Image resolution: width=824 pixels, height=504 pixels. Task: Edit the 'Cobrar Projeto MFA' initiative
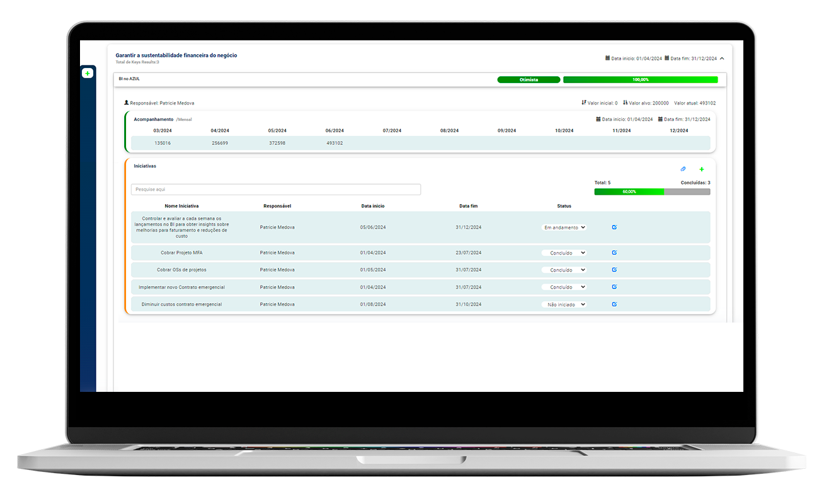tap(614, 252)
